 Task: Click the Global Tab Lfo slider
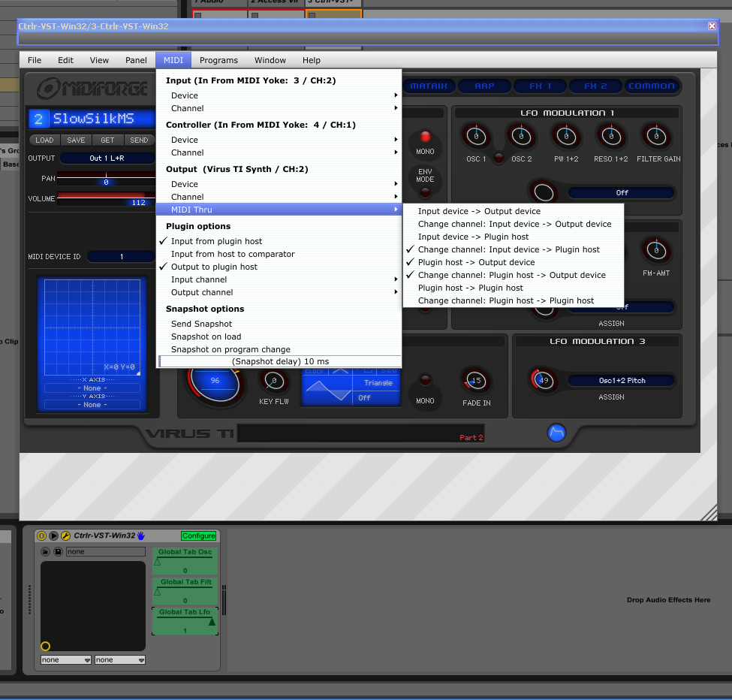tap(185, 622)
